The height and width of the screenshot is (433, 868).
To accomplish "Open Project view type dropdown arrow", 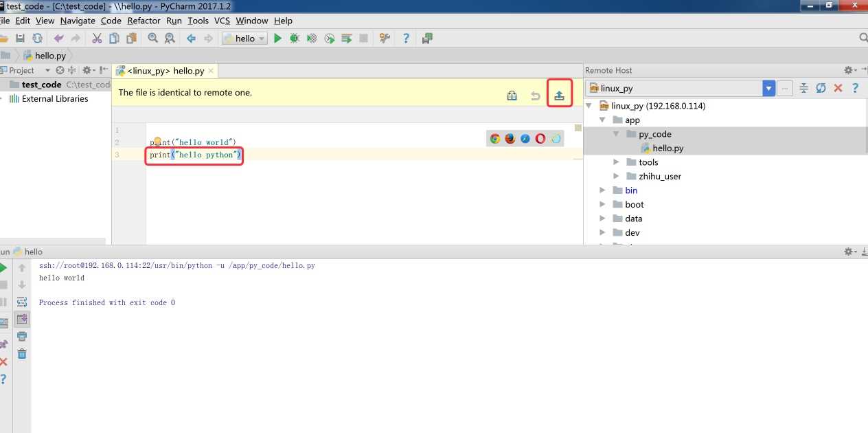I will coord(47,70).
